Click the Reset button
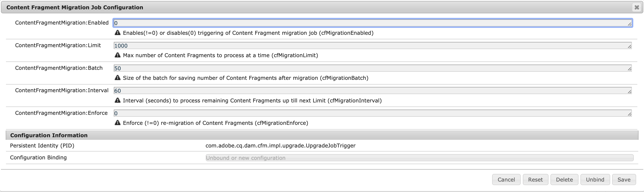The height and width of the screenshot is (192, 644). (x=535, y=180)
